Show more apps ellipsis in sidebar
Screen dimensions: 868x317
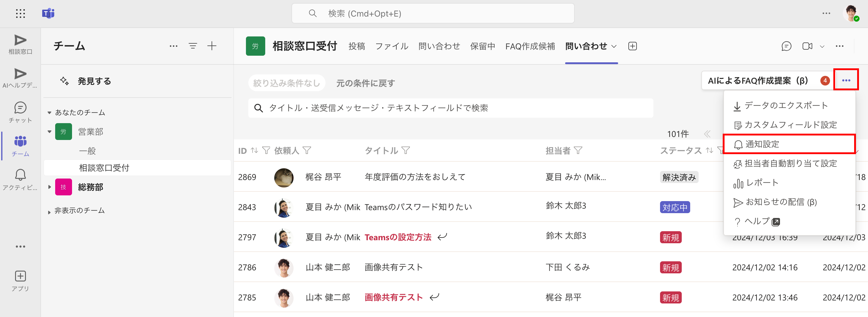pos(20,247)
